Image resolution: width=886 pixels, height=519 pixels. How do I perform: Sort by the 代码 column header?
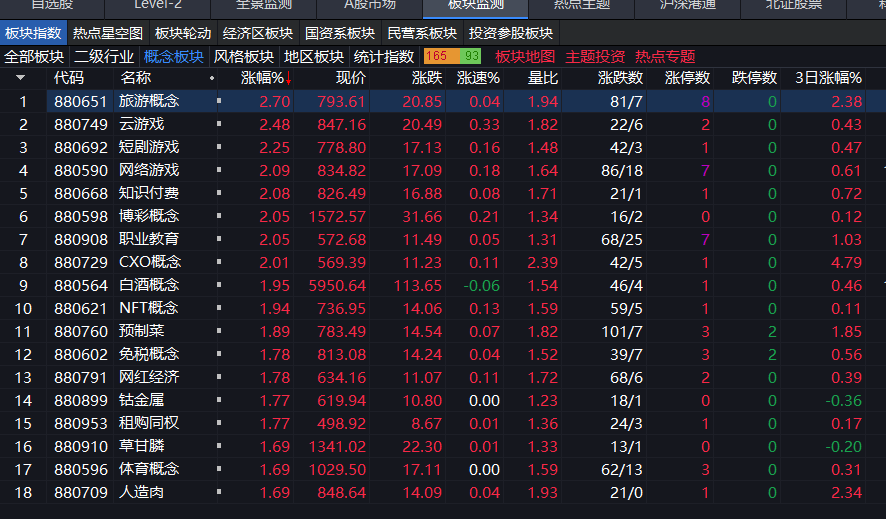point(69,78)
